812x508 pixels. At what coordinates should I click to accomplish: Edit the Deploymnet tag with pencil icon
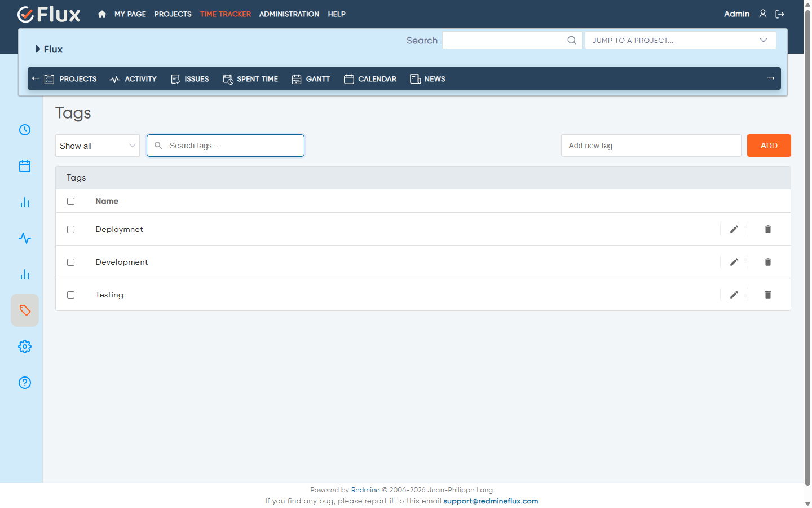pyautogui.click(x=734, y=229)
